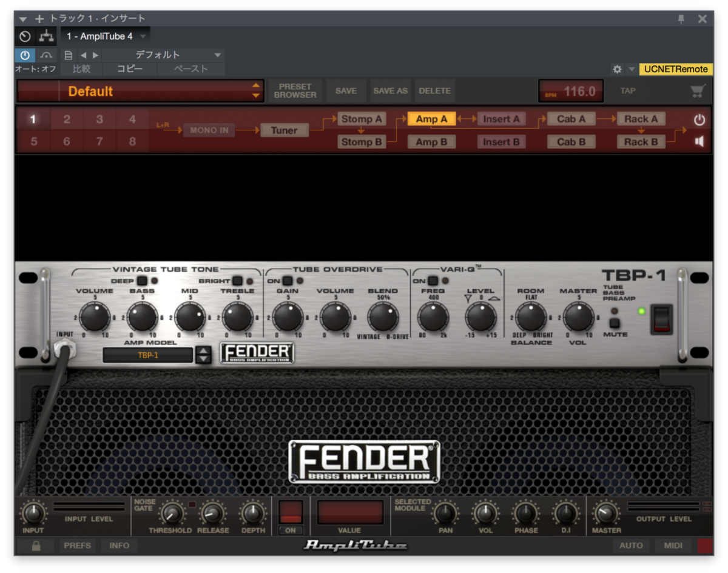
Task: Click the TREBLE knob on the amp
Action: (238, 317)
